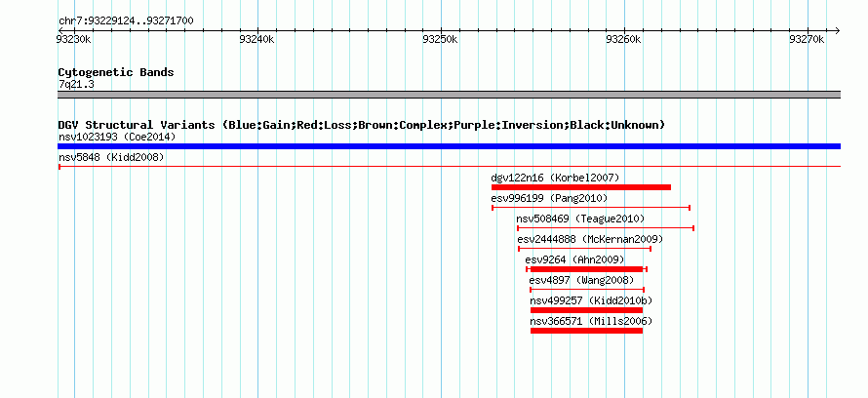Image resolution: width=868 pixels, height=398 pixels.
Task: Click the nsv508469 red variant line
Action: 606,228
